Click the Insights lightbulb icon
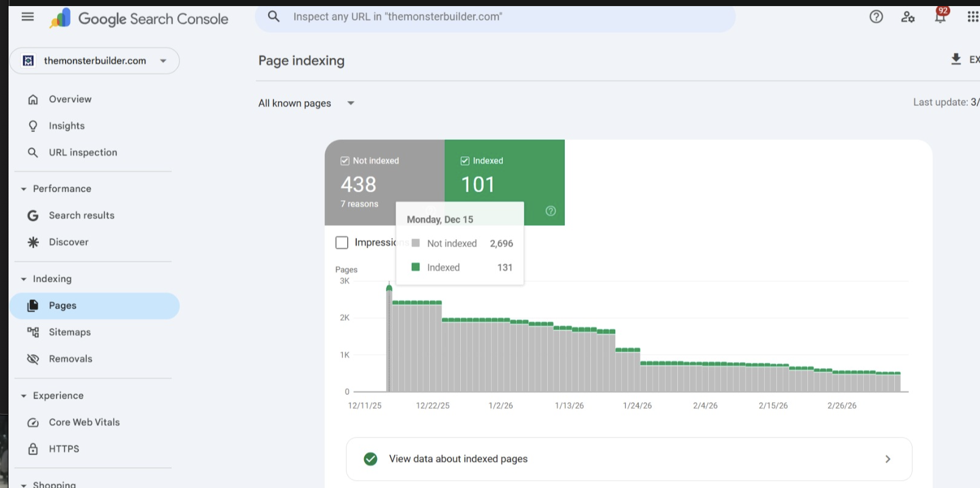Screen dimensions: 980x488 (33, 126)
